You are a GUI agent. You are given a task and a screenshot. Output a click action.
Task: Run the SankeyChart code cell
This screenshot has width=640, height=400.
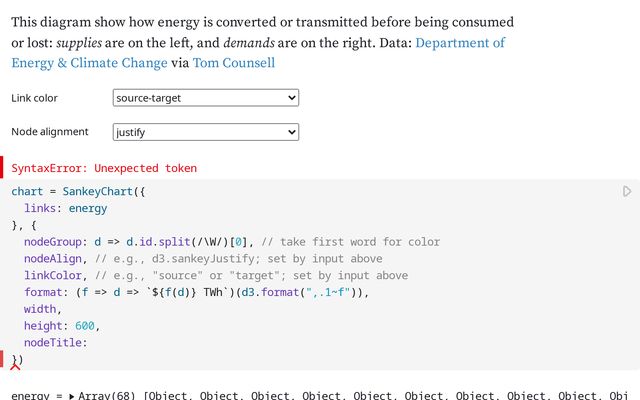(x=627, y=191)
